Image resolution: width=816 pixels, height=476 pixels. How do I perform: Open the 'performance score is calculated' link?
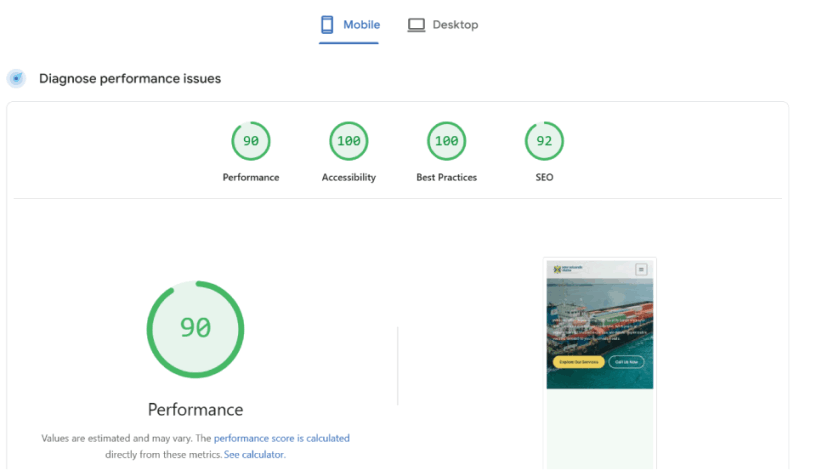281,438
